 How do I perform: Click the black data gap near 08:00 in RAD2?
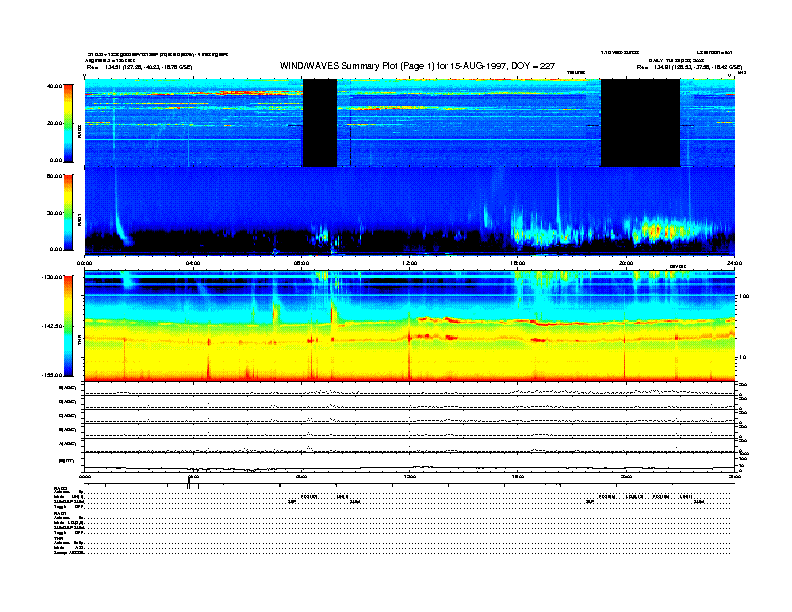click(320, 123)
